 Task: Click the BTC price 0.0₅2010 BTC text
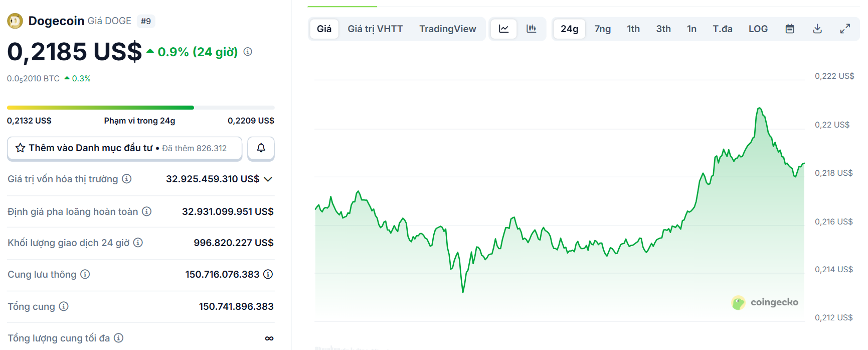[x=33, y=79]
